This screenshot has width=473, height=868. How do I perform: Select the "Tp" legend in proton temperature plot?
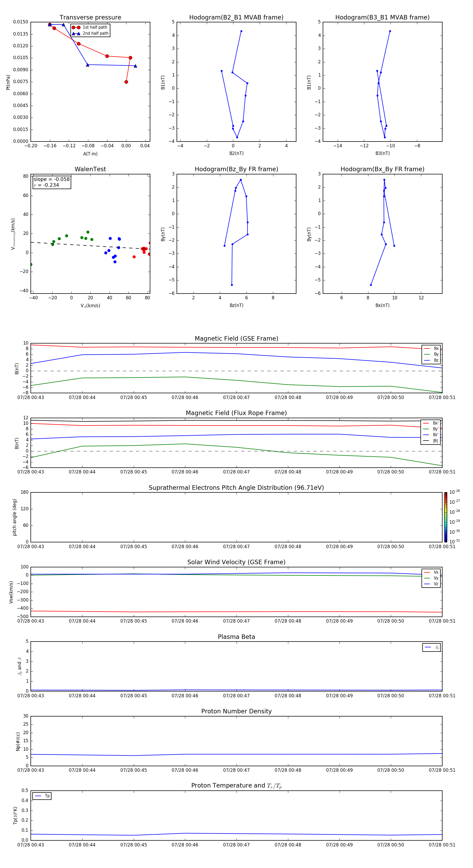coord(42,796)
